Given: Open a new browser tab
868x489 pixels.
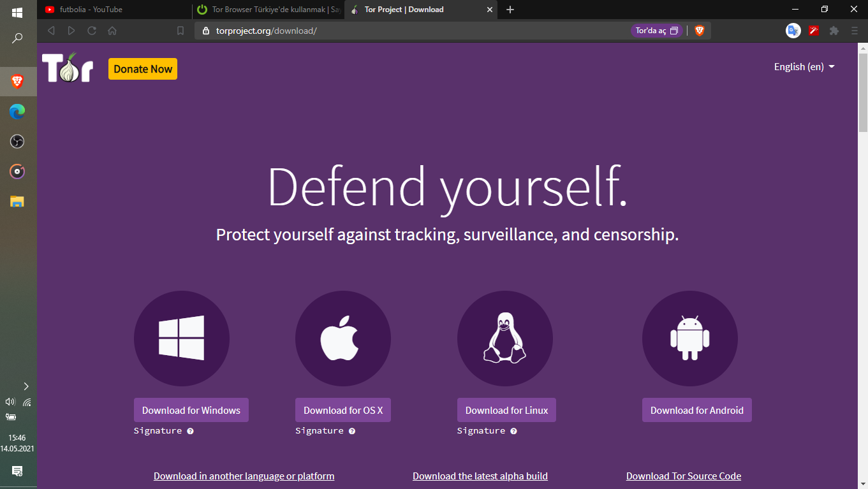Looking at the screenshot, I should [510, 10].
